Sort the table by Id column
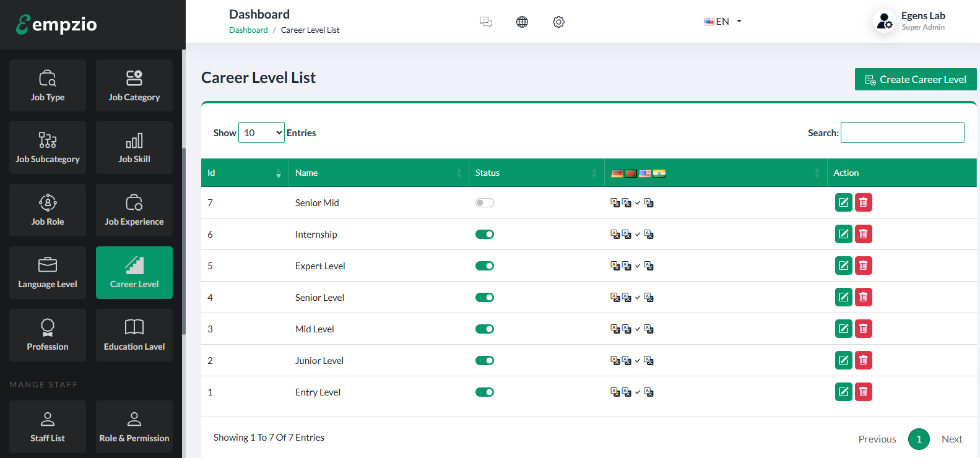This screenshot has height=458, width=980. [245, 173]
